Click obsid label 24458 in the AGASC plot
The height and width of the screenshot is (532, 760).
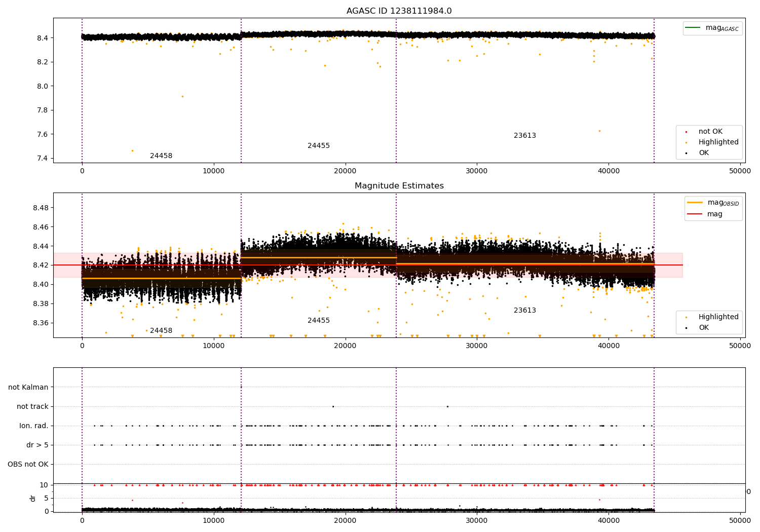(x=161, y=156)
